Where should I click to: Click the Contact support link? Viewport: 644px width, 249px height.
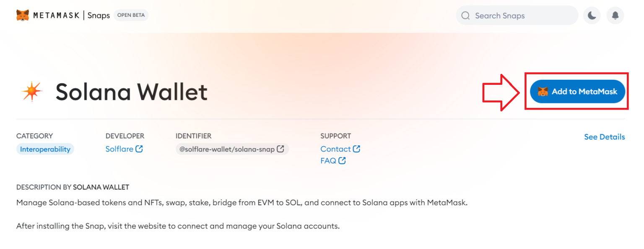click(335, 149)
